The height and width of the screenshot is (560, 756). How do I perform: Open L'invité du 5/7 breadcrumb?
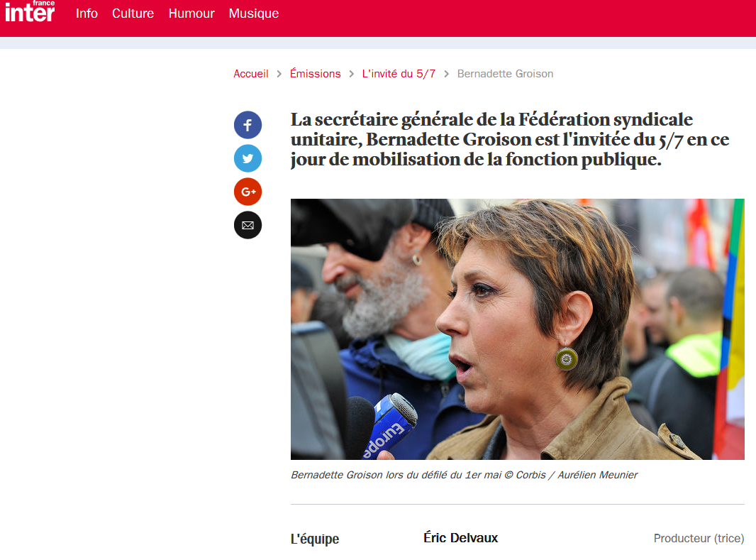(399, 74)
